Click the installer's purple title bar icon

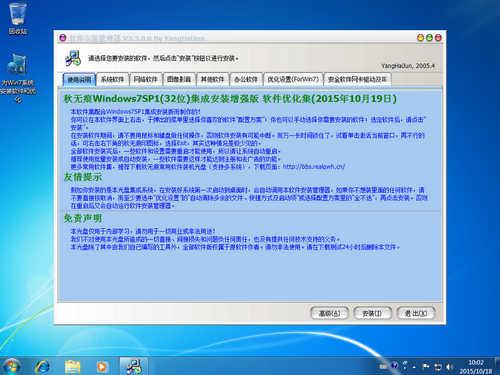(62, 38)
